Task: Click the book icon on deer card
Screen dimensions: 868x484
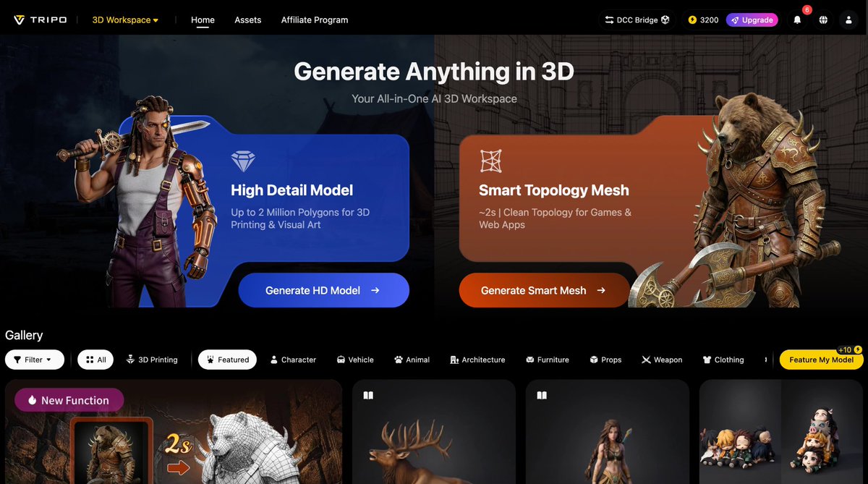Action: click(368, 395)
